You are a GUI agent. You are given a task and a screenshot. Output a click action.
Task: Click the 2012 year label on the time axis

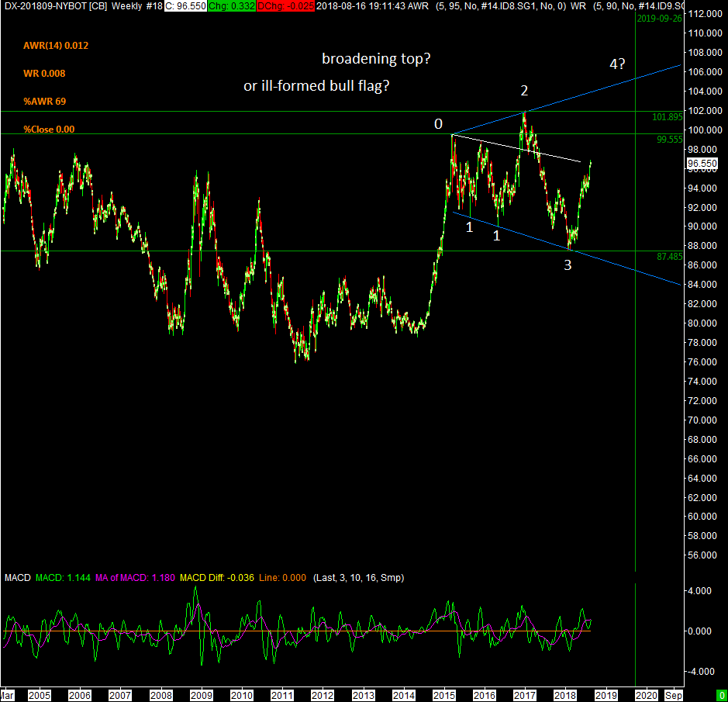coord(323,696)
